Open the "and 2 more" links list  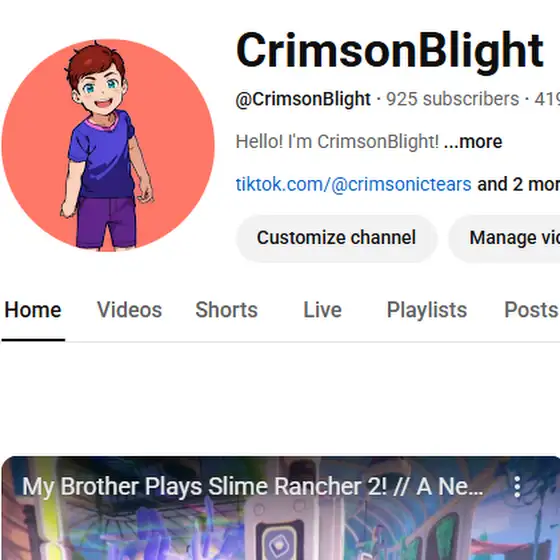[x=518, y=184]
